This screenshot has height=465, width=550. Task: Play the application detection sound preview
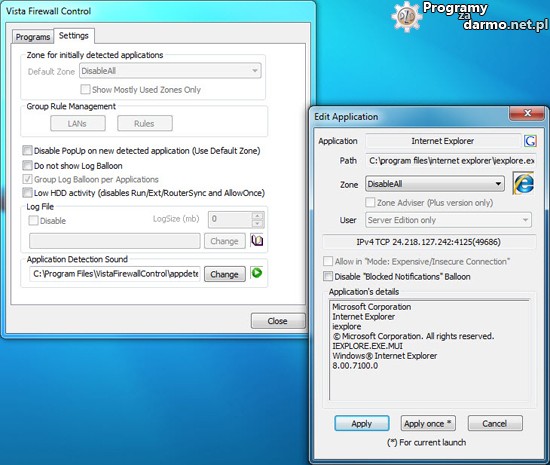tap(257, 273)
